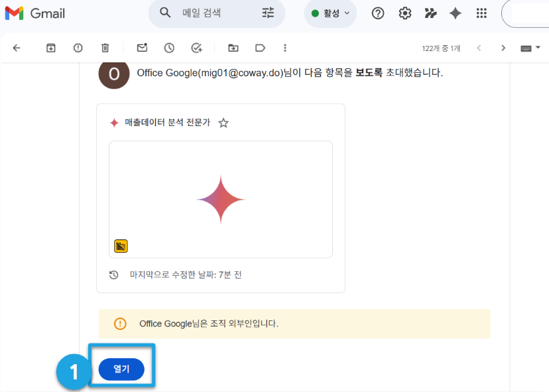Move email to a folder
The image size is (549, 392).
click(x=233, y=48)
